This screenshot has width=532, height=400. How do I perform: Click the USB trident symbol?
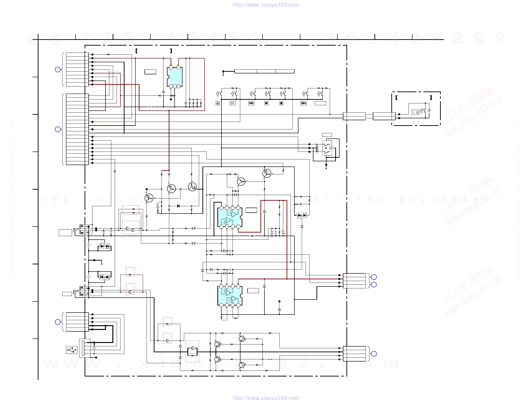point(72,350)
